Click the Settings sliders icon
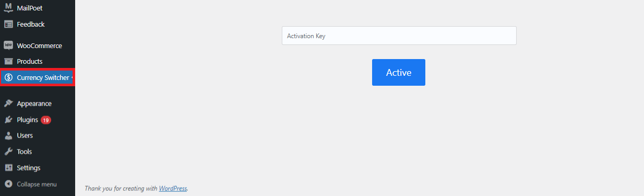This screenshot has width=644, height=196. [8, 168]
